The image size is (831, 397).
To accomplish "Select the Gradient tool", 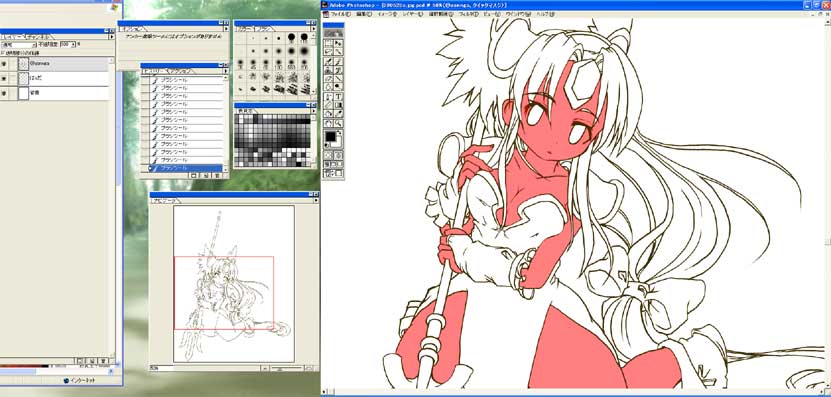I will 338,105.
